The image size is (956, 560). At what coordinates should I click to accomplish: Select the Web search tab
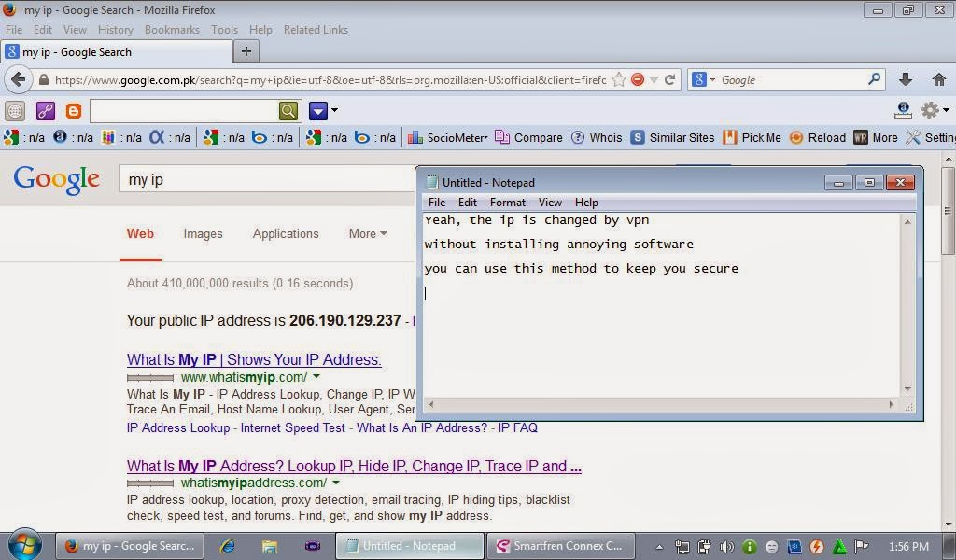[140, 234]
